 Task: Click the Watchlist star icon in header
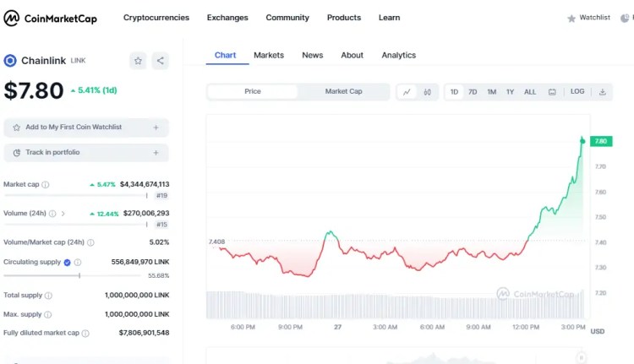[x=571, y=19]
